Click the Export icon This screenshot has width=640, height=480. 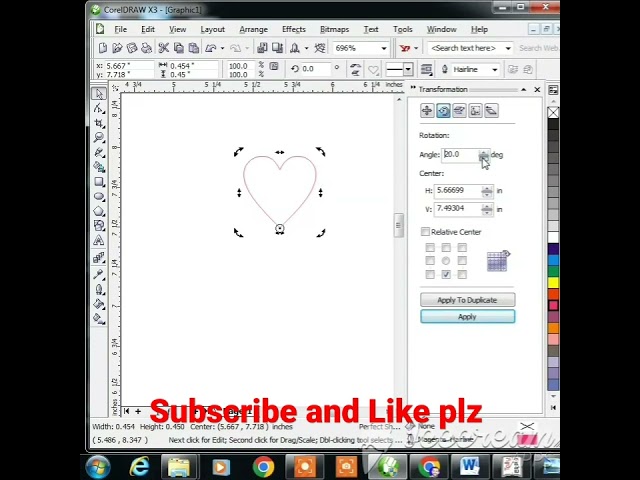pyautogui.click(x=278, y=48)
